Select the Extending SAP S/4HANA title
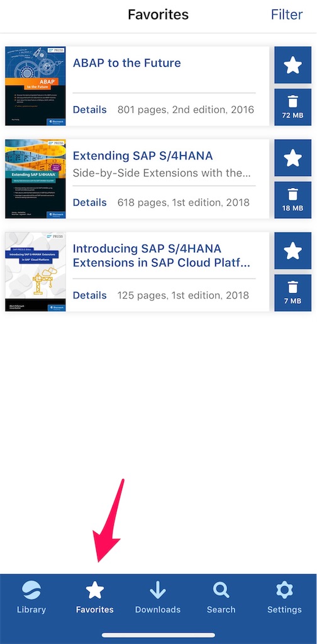Image resolution: width=317 pixels, height=644 pixels. (x=143, y=156)
